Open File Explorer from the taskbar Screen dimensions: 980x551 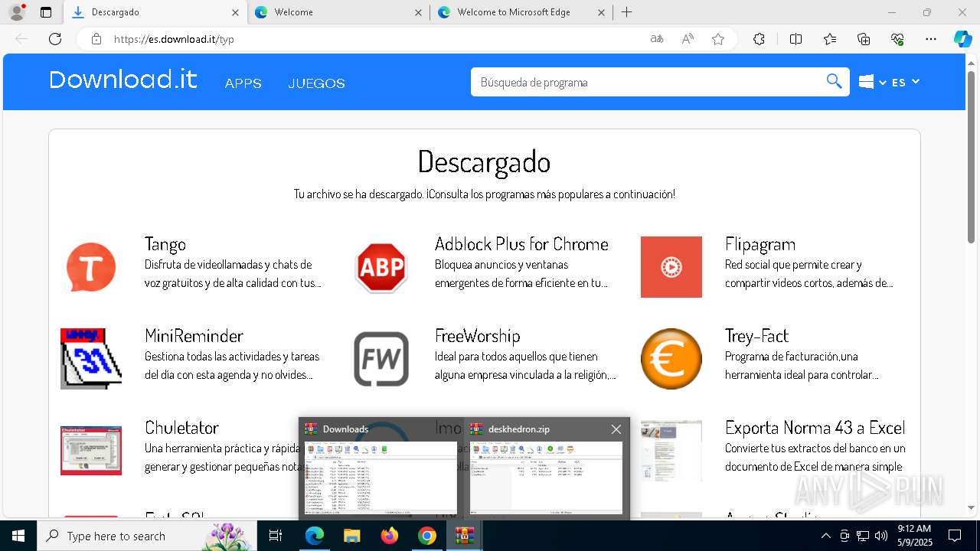pos(351,536)
